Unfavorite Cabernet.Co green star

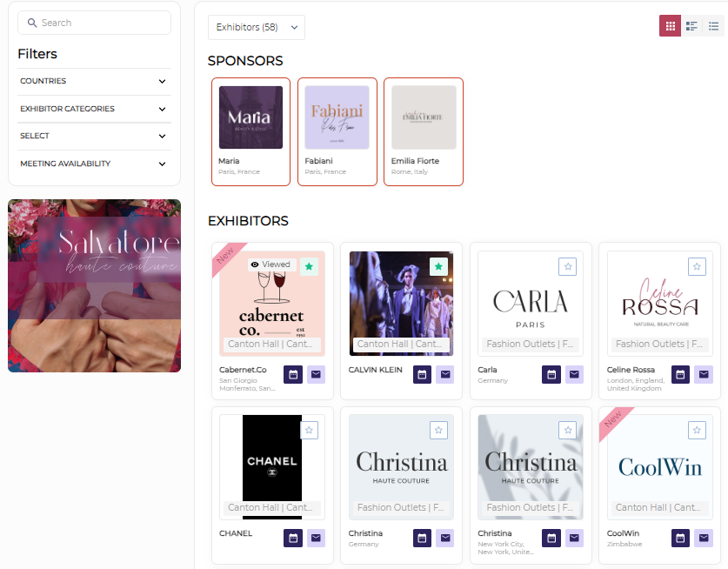(x=309, y=267)
